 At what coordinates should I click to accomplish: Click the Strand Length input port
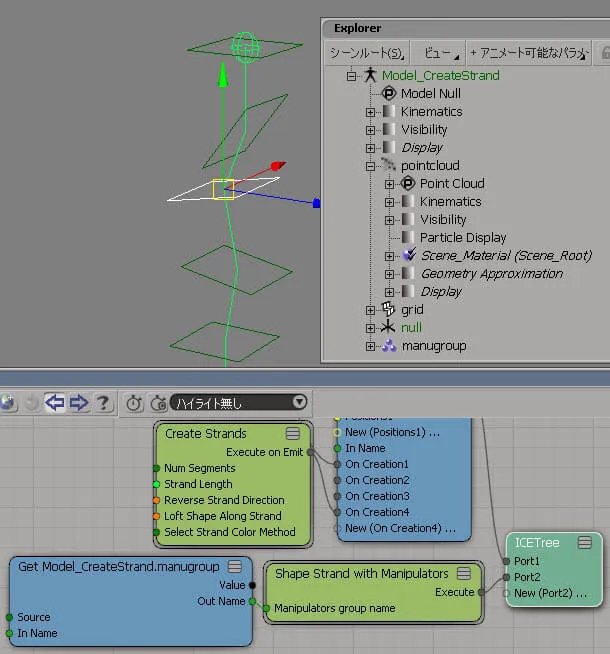pos(156,484)
